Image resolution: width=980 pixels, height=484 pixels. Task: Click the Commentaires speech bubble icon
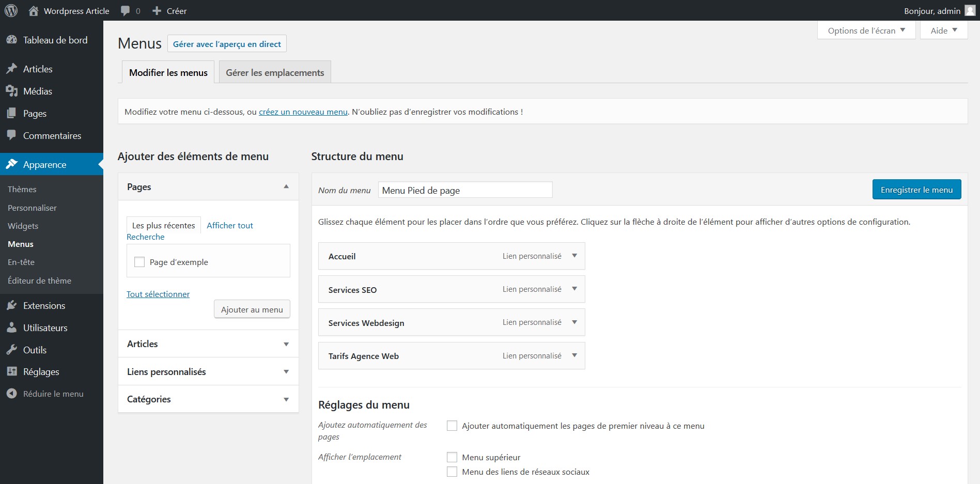[x=11, y=135]
